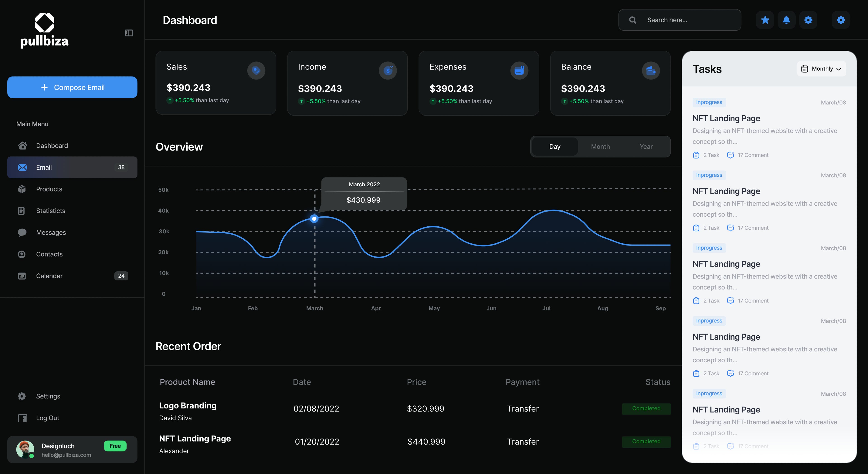This screenshot has height=474, width=868.
Task: Switch overview to Year view
Action: pyautogui.click(x=646, y=146)
